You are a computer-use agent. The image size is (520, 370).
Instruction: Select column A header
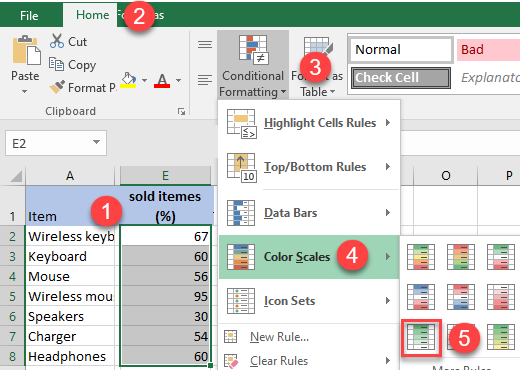[x=70, y=176]
